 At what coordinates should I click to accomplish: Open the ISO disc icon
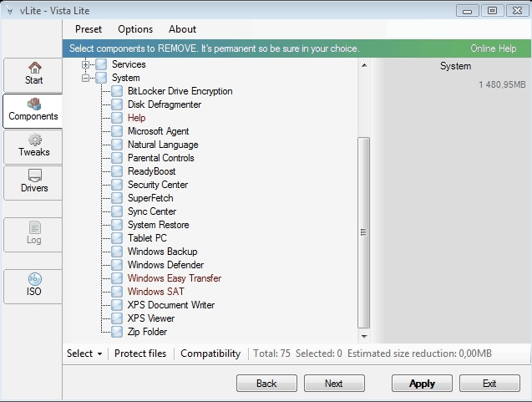(x=35, y=279)
